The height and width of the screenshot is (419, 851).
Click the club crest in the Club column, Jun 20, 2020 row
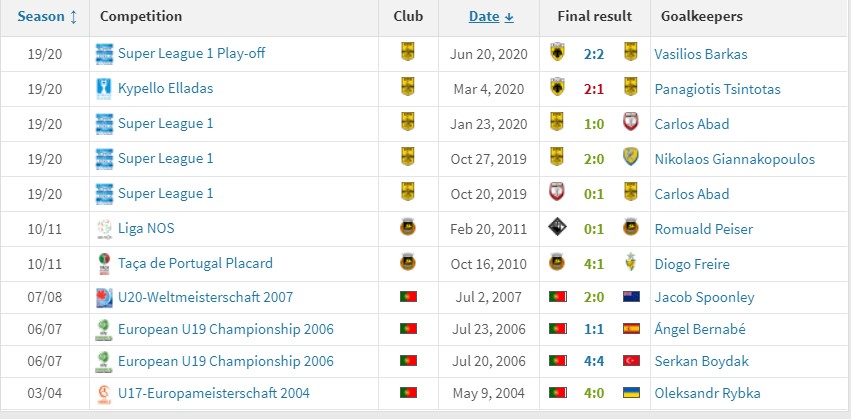408,52
